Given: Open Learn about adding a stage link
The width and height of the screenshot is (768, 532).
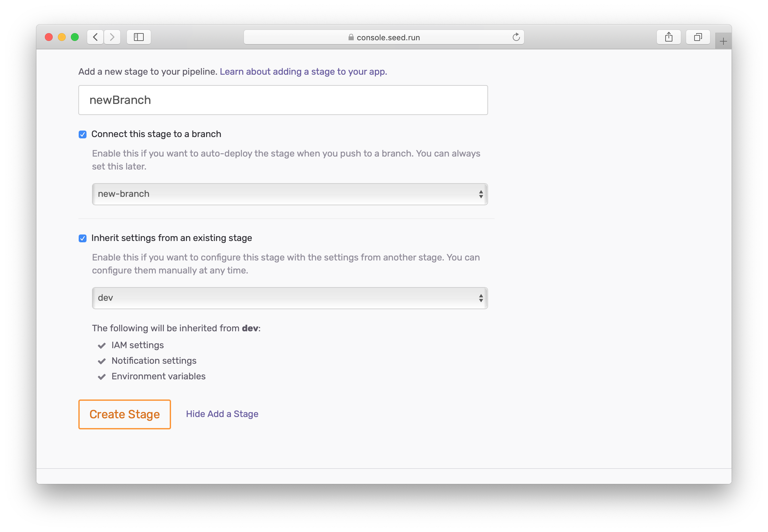Looking at the screenshot, I should [x=303, y=72].
